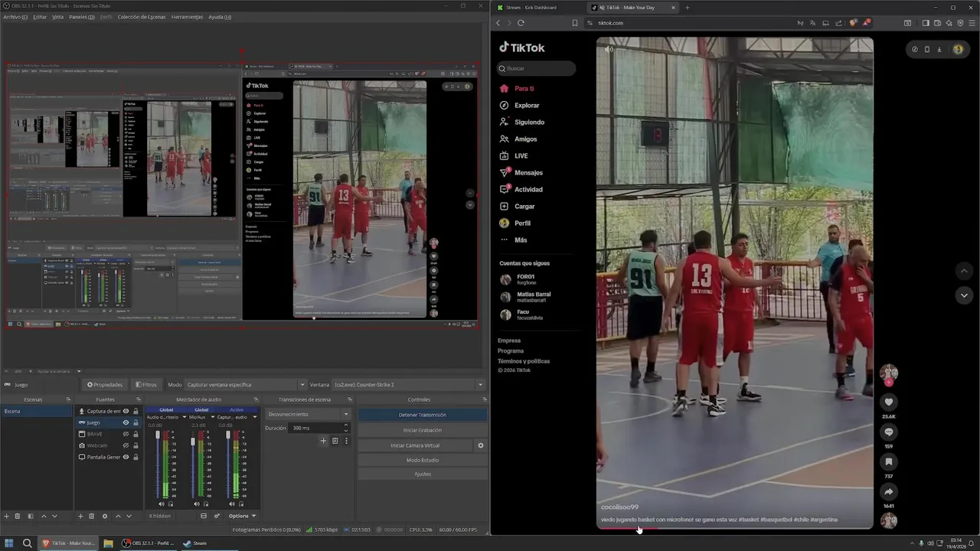Screen dimensions: 980x551
Task: Bookmark the TikTok video
Action: point(889,461)
